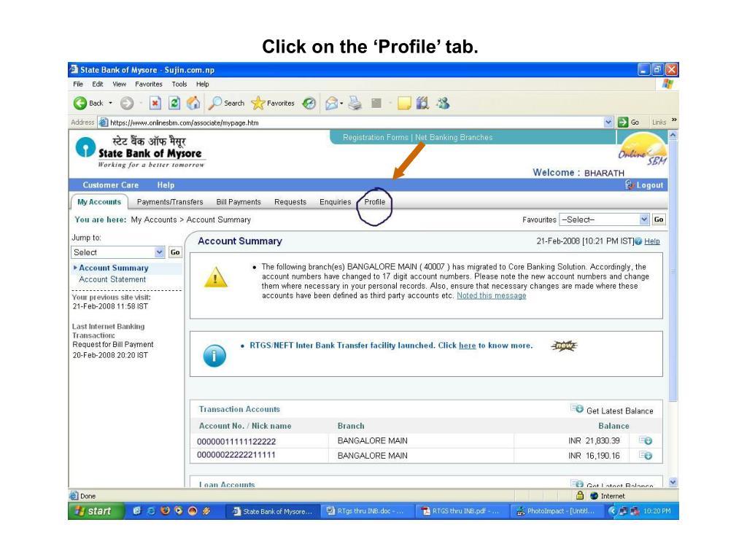
Task: Switch to the Requests tab
Action: point(290,202)
